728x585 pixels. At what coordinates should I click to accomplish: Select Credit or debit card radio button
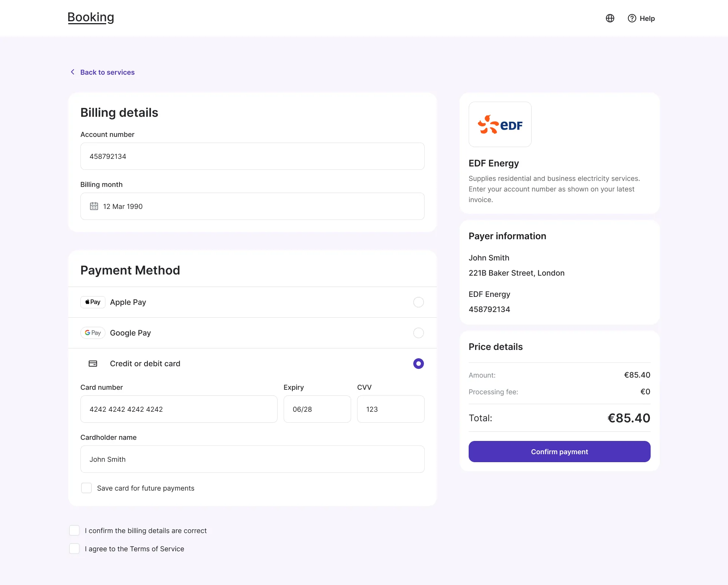[418, 364]
